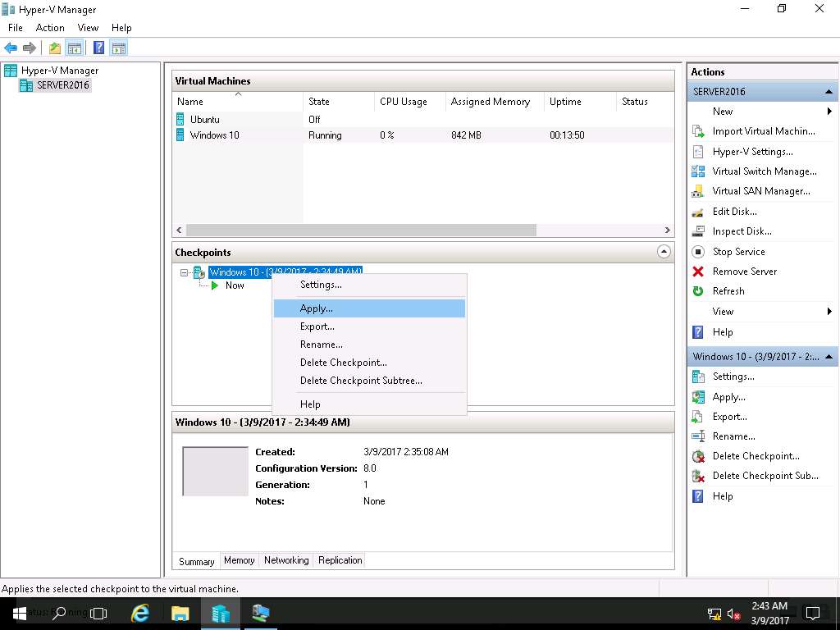Switch to the Networking tab
The image size is (840, 630).
click(286, 560)
